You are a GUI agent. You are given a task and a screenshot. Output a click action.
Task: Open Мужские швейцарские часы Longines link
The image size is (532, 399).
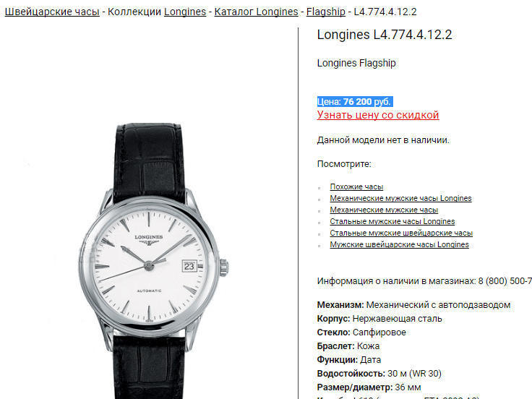pos(399,244)
